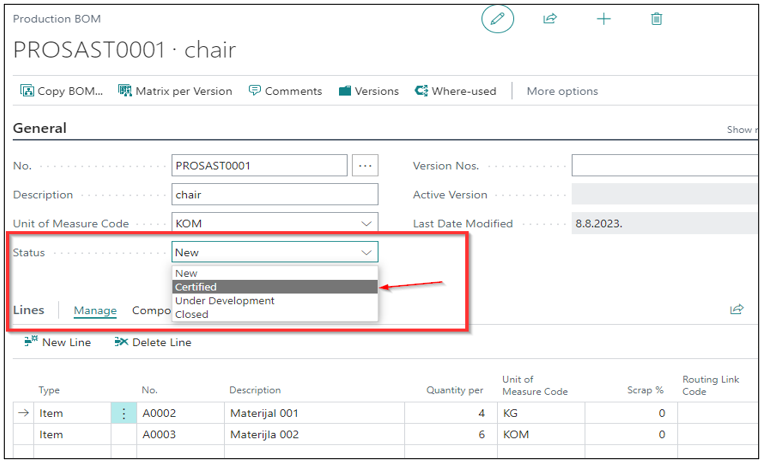Viewport: 764px width, 464px height.
Task: Click the No. field PROSAST0001
Action: tap(259, 166)
